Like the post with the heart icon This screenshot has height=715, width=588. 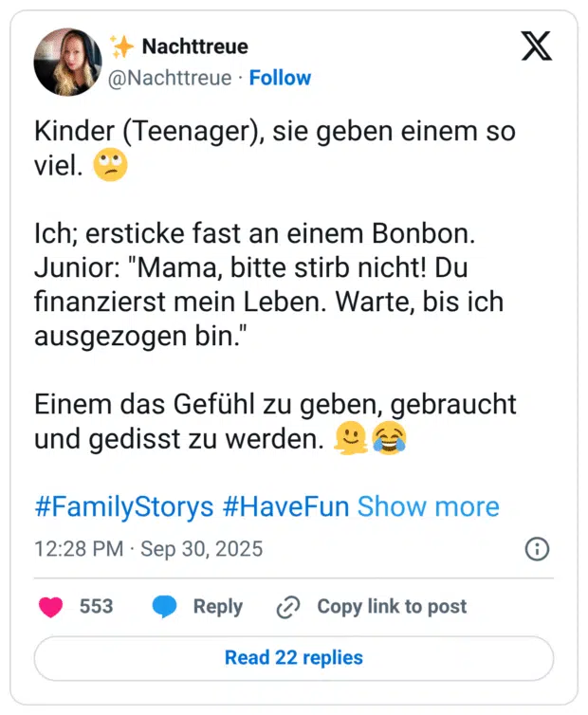click(50, 607)
